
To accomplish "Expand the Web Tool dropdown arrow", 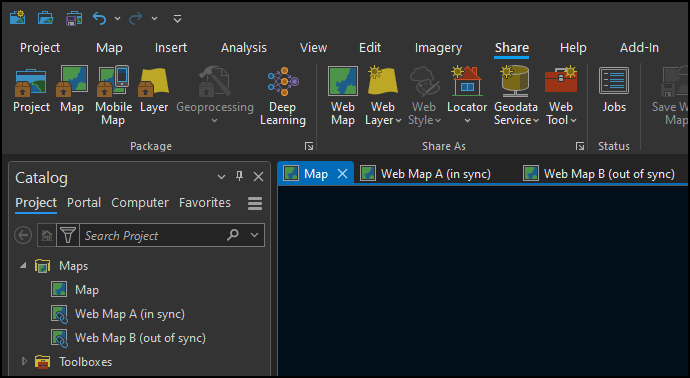I will pyautogui.click(x=573, y=121).
